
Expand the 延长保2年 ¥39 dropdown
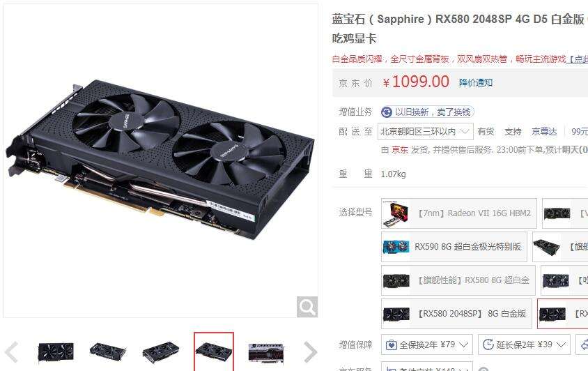click(524, 344)
